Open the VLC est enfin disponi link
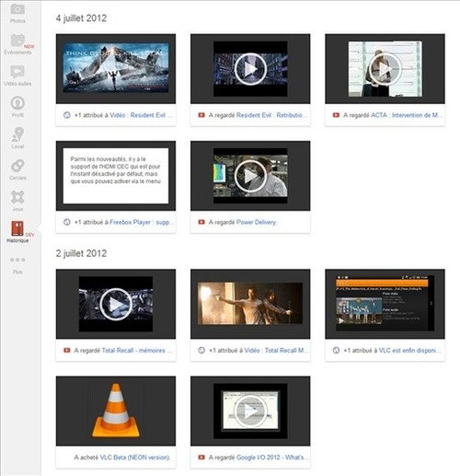This screenshot has width=460, height=476. 409,350
